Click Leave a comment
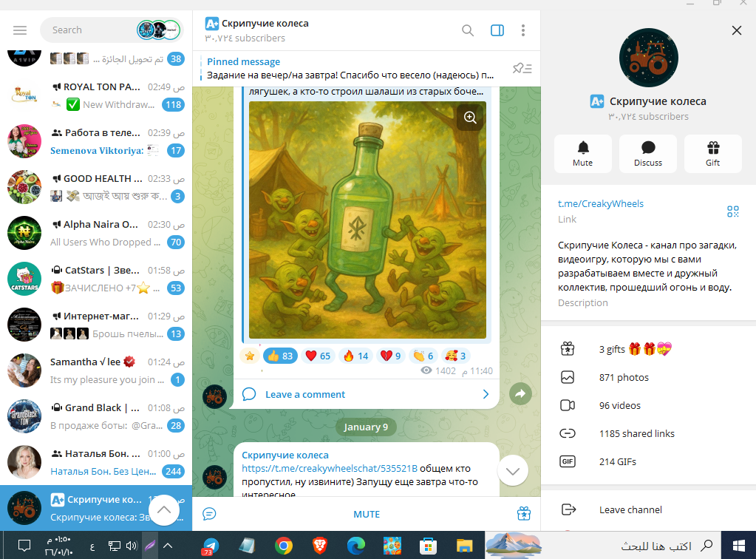 [x=305, y=394]
